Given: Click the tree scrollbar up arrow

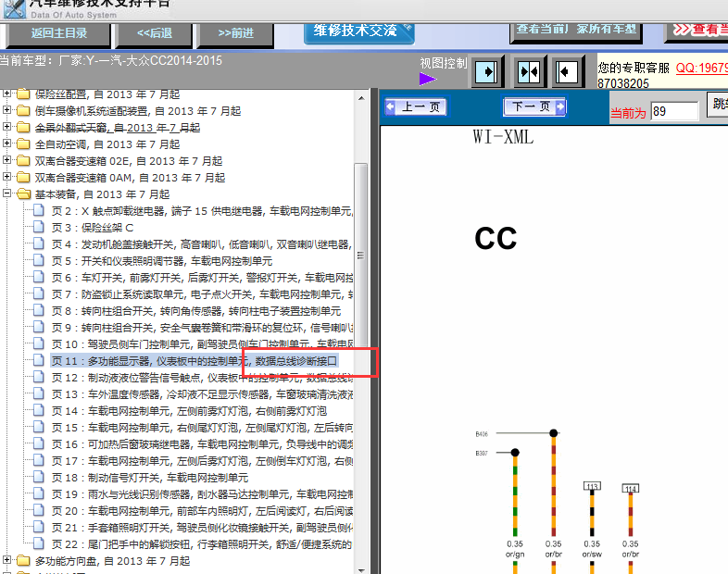Looking at the screenshot, I should pyautogui.click(x=361, y=98).
